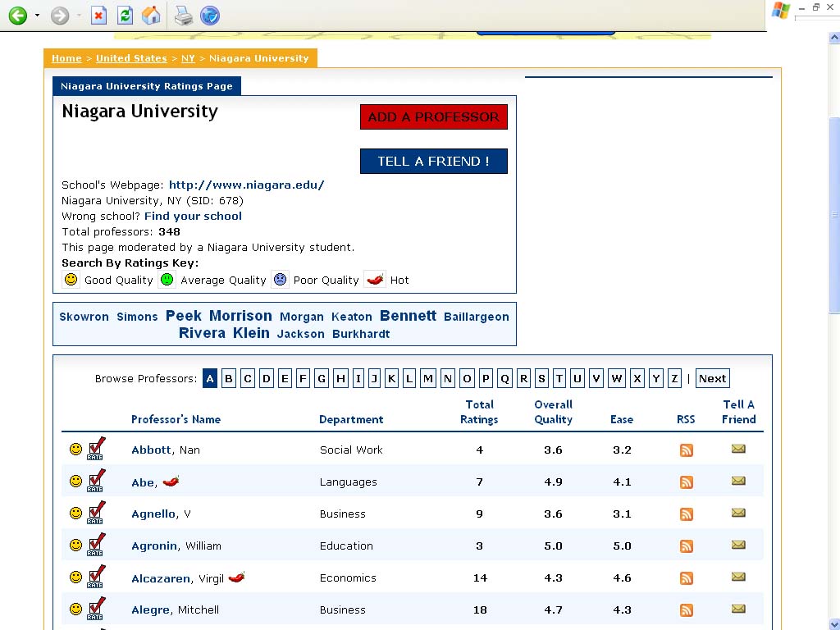Viewport: 840px width, 630px height.
Task: Click the green Refresh page icon
Action: pyautogui.click(x=125, y=16)
